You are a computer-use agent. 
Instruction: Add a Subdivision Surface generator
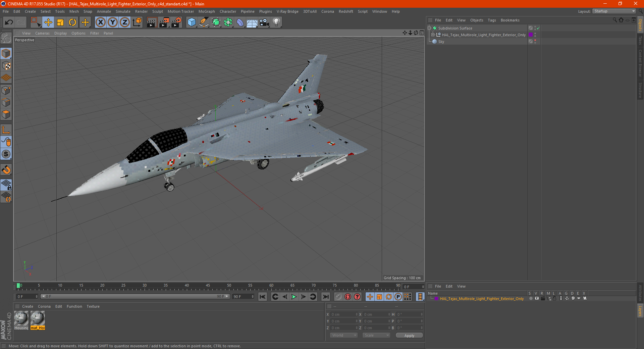pyautogui.click(x=216, y=22)
